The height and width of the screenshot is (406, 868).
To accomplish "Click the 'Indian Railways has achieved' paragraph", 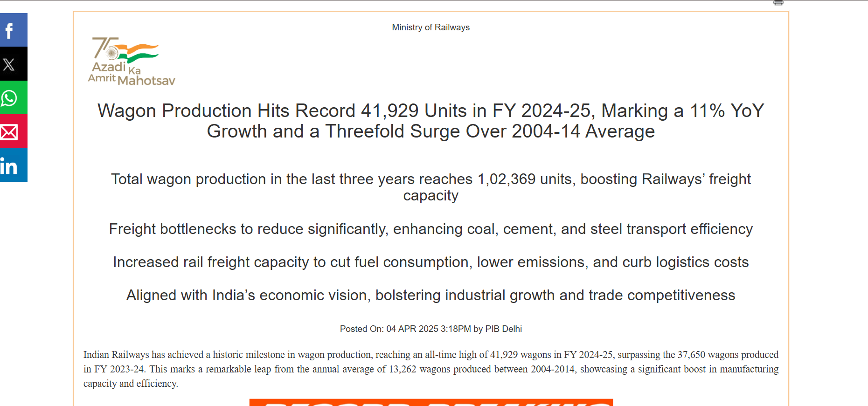I will click(x=431, y=369).
